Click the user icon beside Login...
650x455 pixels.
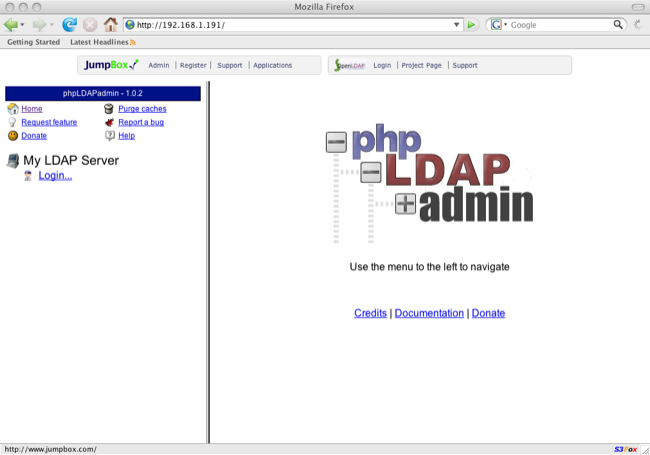(28, 176)
